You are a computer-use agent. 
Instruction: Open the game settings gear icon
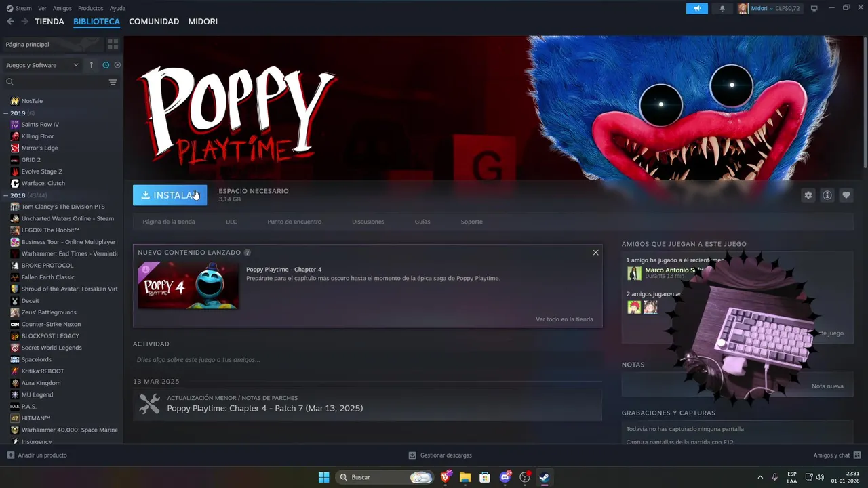coord(808,195)
